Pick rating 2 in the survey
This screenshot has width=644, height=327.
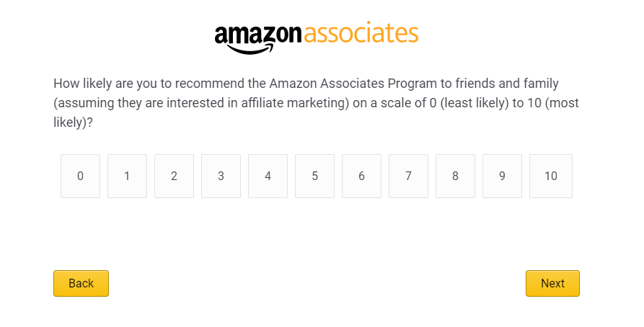pos(174,176)
